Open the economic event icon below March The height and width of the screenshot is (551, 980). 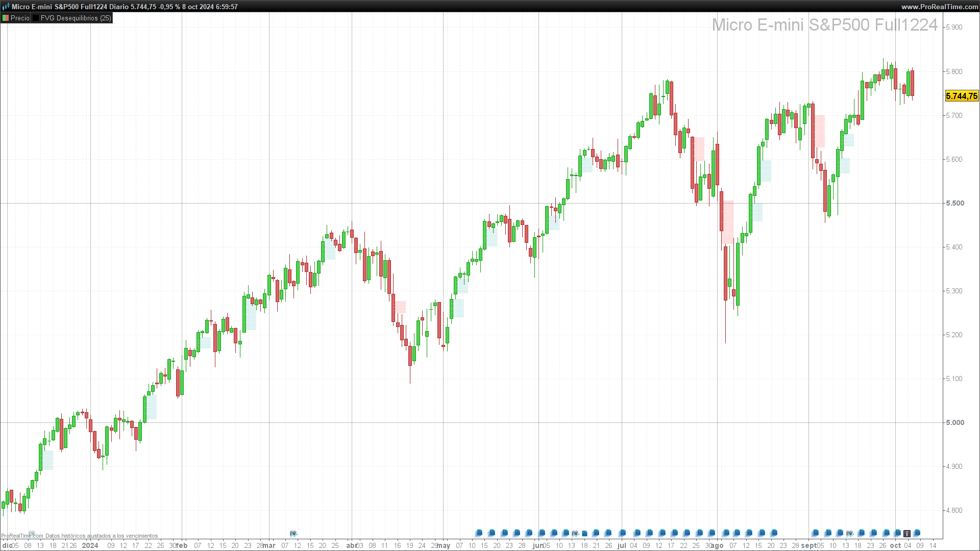pos(293,534)
